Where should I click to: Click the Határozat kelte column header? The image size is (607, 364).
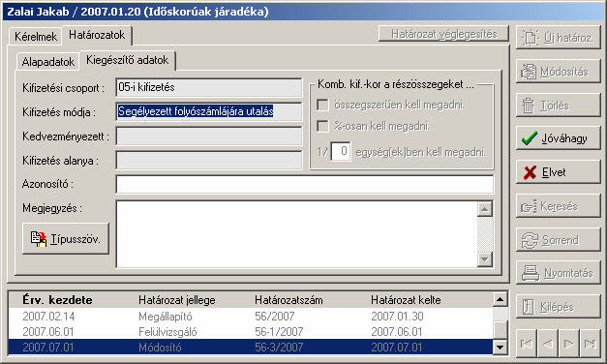pos(406,300)
